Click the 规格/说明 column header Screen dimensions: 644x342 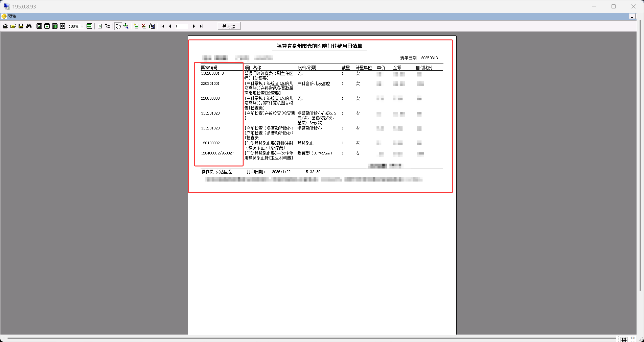[x=307, y=68]
